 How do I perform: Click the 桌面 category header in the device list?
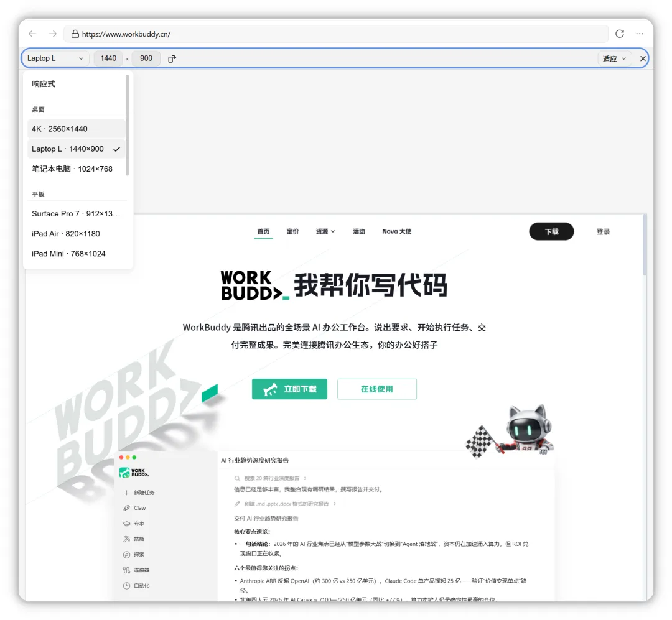click(38, 109)
